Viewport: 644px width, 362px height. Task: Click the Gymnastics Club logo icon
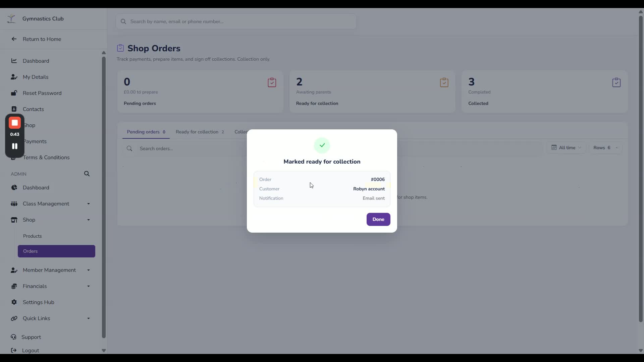click(x=11, y=19)
